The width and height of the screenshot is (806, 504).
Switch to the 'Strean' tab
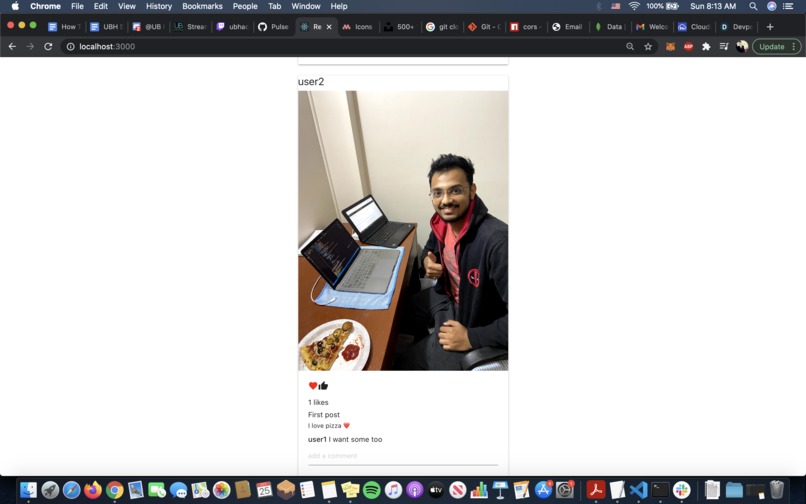click(x=190, y=27)
